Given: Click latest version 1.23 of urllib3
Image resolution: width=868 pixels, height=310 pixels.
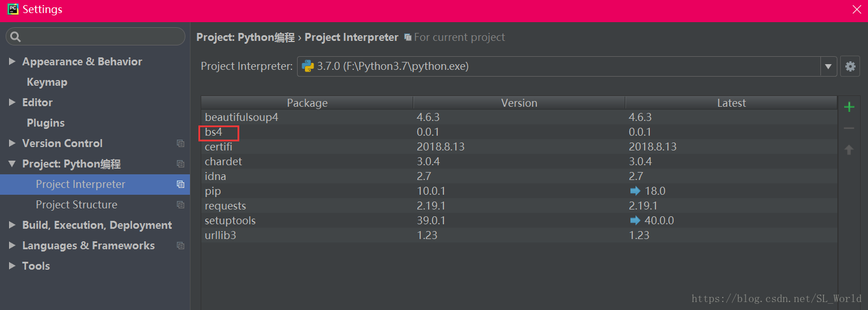Looking at the screenshot, I should 639,236.
